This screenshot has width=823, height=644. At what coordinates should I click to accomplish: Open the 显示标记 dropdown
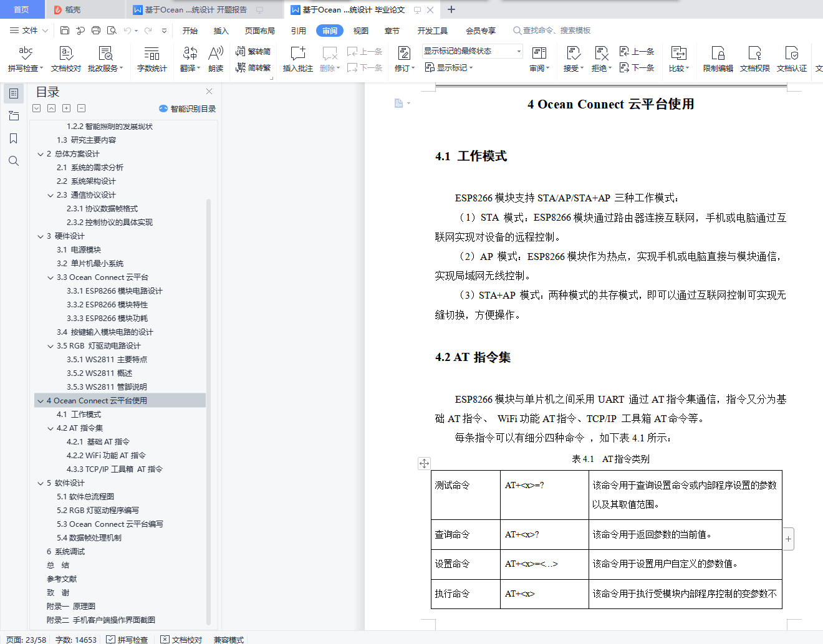(x=449, y=67)
